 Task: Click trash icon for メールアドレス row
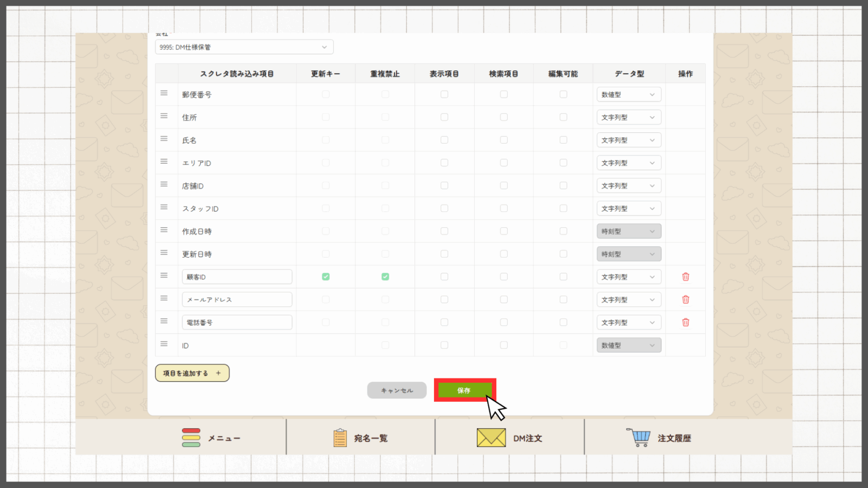[685, 299]
